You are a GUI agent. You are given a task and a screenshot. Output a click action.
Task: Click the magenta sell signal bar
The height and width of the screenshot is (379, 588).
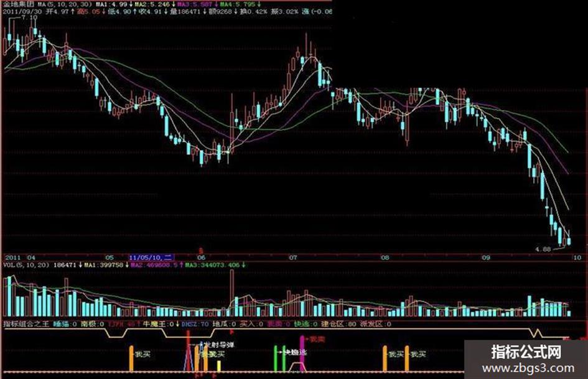tap(302, 353)
